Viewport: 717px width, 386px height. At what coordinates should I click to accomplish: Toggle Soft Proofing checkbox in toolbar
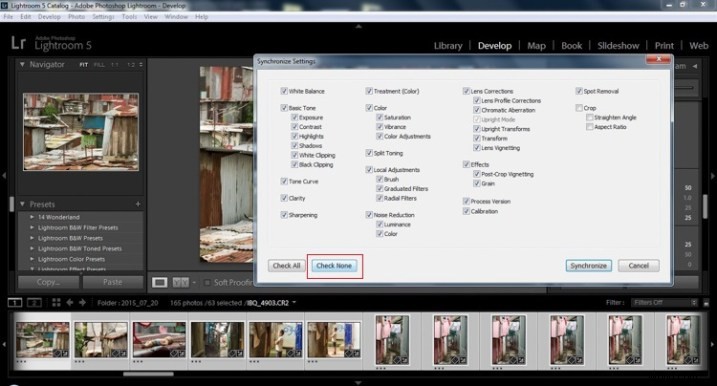207,283
